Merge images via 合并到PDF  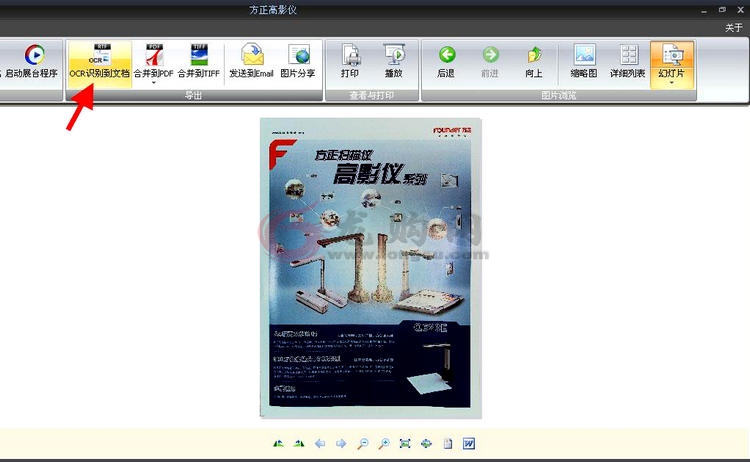tap(154, 60)
